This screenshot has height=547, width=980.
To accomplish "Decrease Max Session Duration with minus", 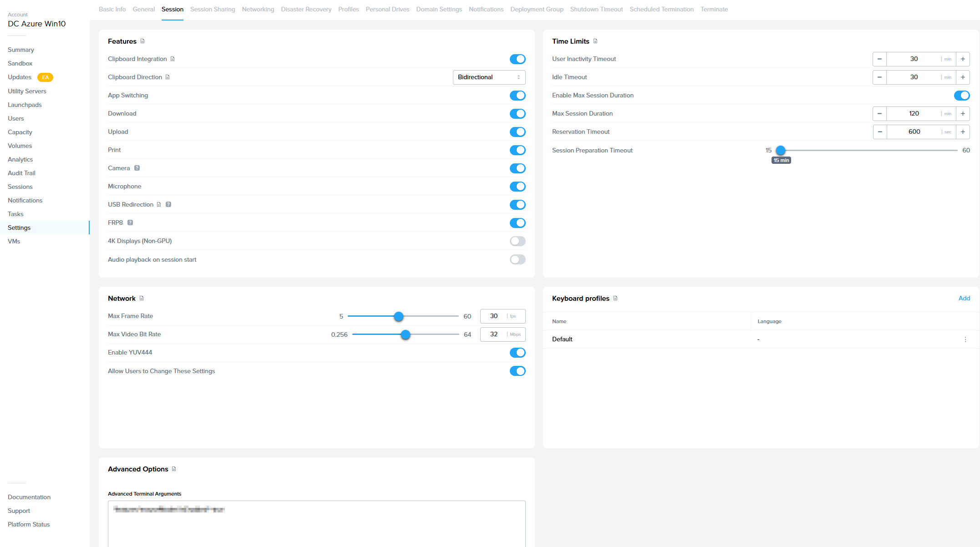I will tap(879, 114).
